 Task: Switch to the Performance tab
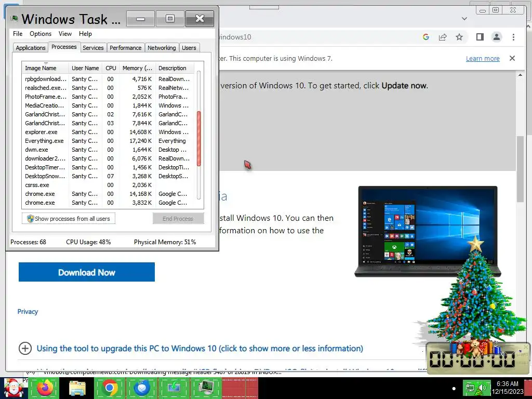click(126, 48)
